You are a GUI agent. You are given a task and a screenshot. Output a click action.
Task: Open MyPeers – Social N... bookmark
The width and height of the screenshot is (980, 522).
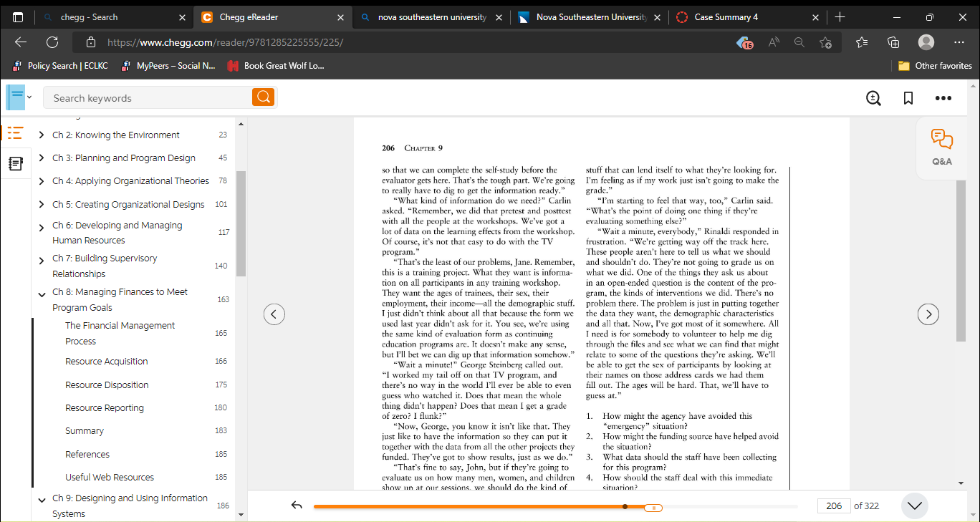click(168, 66)
